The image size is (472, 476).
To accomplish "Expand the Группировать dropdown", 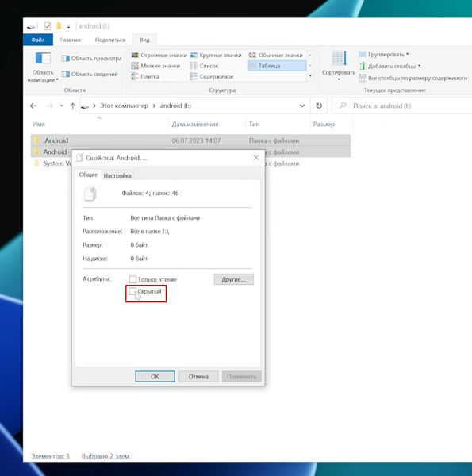I will (384, 54).
